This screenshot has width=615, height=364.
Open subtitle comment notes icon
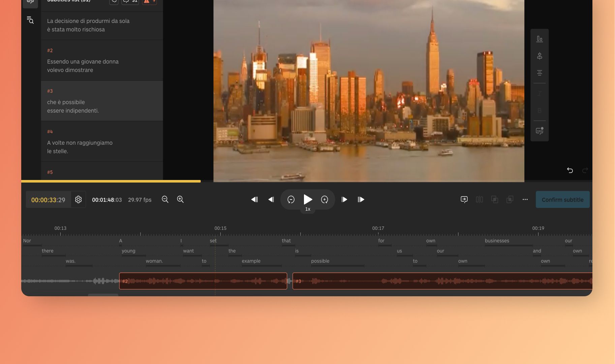point(540,131)
